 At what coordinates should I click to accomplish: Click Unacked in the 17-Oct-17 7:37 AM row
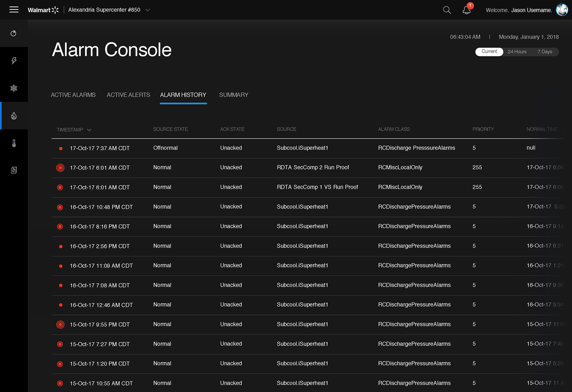pos(231,148)
